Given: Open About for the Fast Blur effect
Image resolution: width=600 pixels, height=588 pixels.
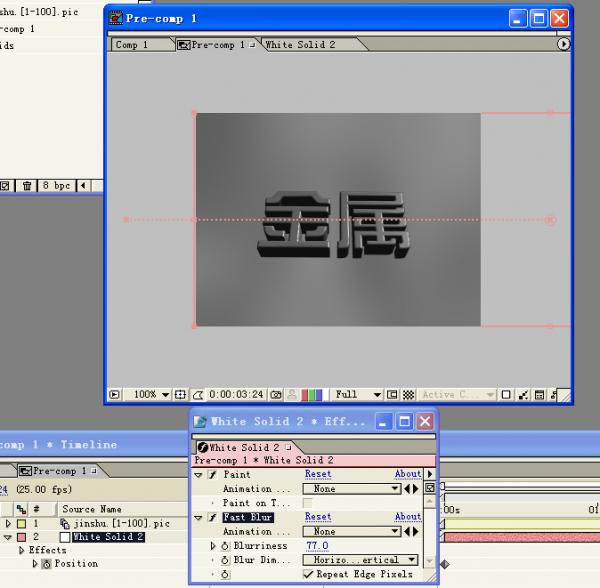Looking at the screenshot, I should pyautogui.click(x=408, y=517).
